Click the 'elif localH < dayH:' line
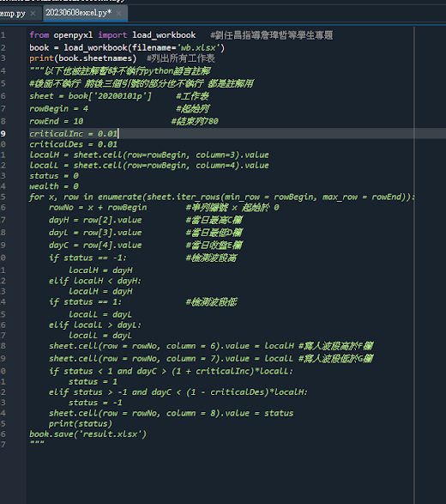Screen dimensions: 446x504 pos(95,281)
